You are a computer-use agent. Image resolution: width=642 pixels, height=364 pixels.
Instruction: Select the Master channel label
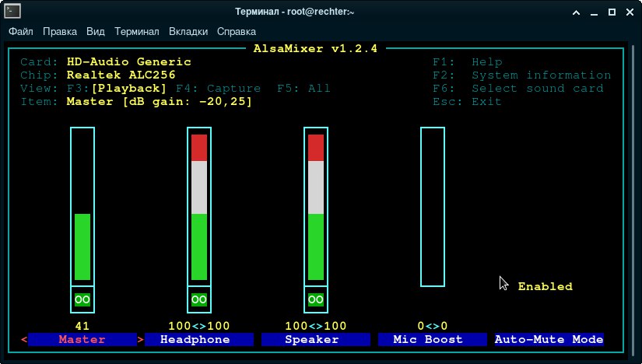tap(82, 339)
